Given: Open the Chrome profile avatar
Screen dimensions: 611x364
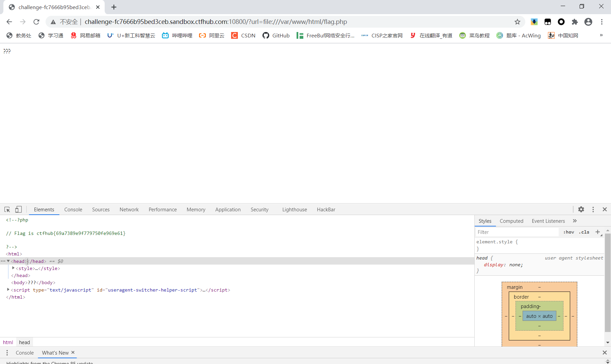Looking at the screenshot, I should point(588,22).
